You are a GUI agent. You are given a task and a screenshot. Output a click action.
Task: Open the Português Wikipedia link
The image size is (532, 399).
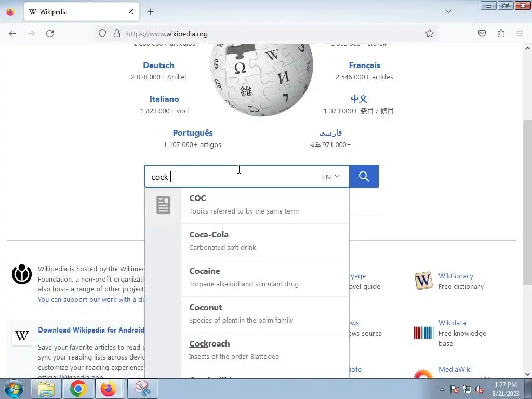coord(193,132)
